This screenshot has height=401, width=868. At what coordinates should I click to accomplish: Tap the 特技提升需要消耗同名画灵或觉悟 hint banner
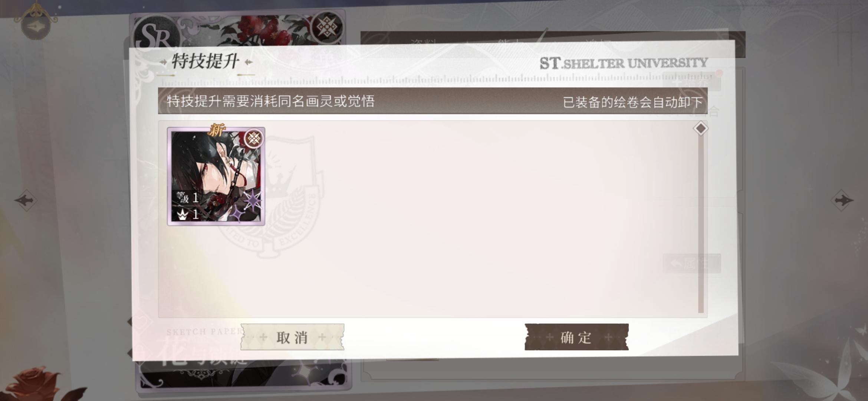click(x=270, y=101)
